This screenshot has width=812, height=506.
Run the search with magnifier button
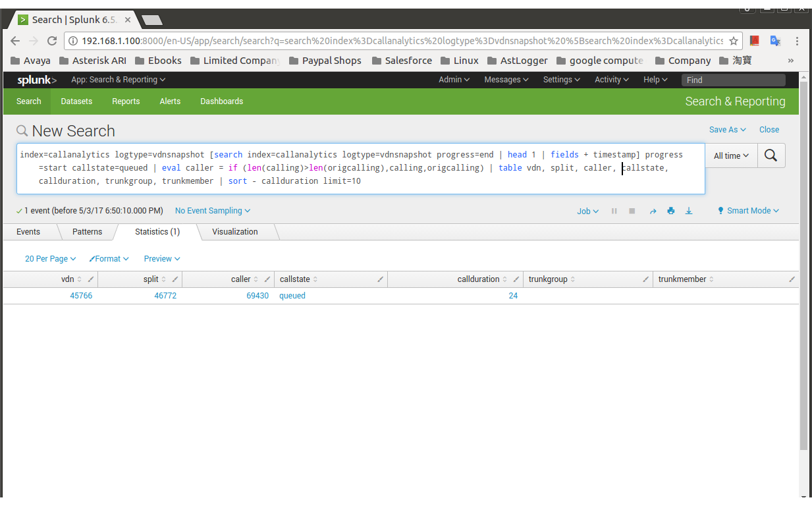(x=771, y=155)
